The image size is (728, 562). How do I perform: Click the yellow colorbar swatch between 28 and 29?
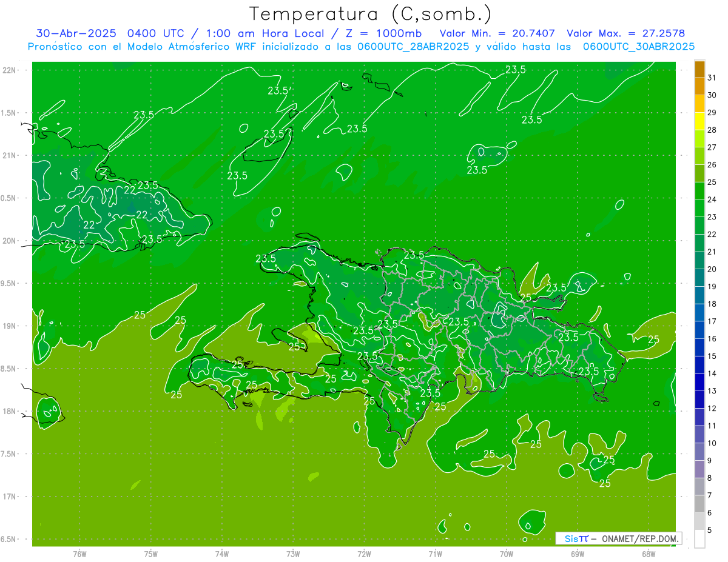pos(699,121)
